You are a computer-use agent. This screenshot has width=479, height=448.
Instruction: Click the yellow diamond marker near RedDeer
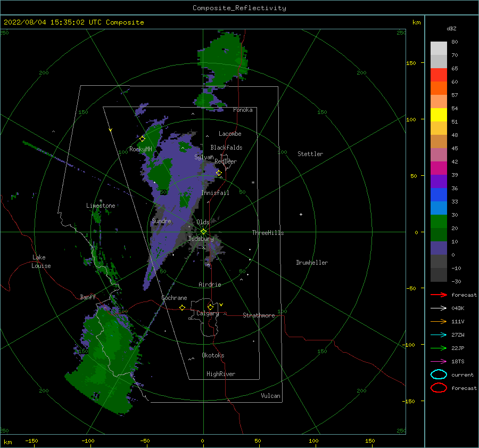(x=219, y=173)
